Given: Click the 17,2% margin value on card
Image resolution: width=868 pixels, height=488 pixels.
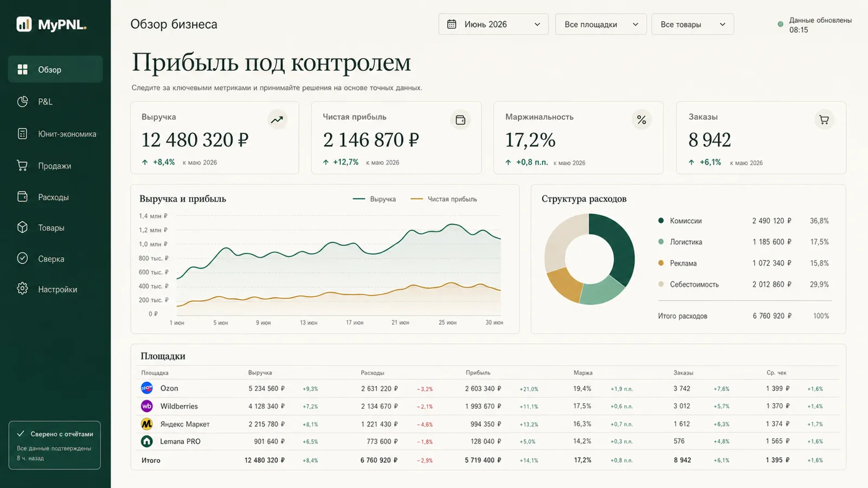Looking at the screenshot, I should [530, 140].
